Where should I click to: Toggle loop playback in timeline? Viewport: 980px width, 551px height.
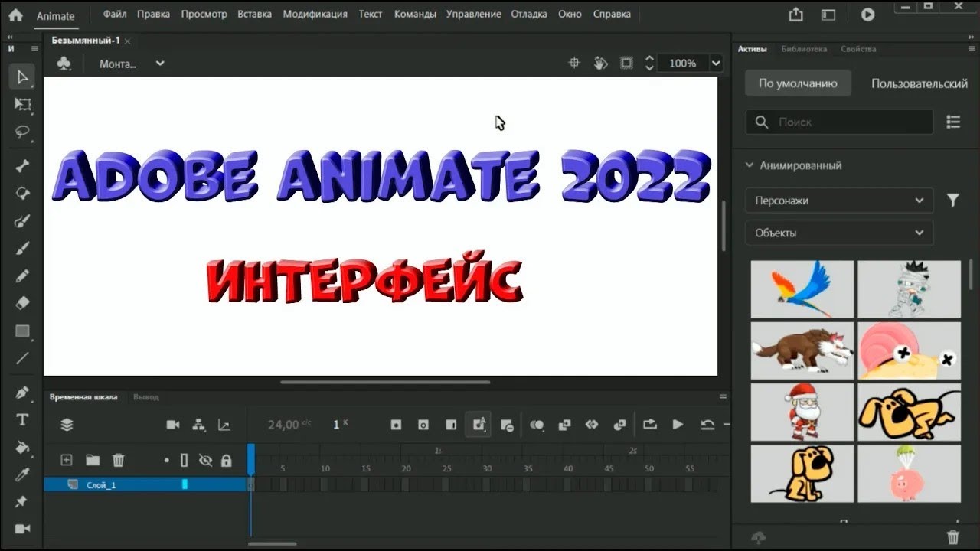pos(650,424)
